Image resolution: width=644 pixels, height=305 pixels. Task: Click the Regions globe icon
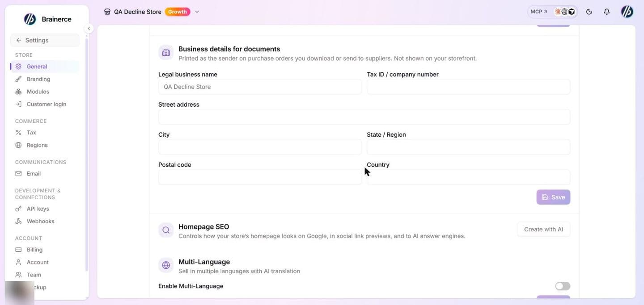pyautogui.click(x=18, y=145)
